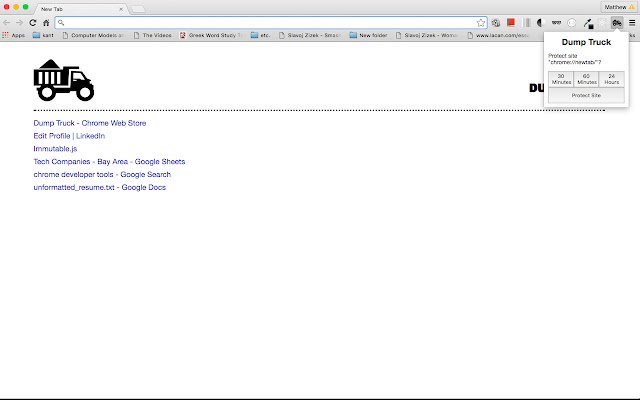Open the Slavoj Zizek - Woman bookmark
The width and height of the screenshot is (640, 400).
(427, 36)
